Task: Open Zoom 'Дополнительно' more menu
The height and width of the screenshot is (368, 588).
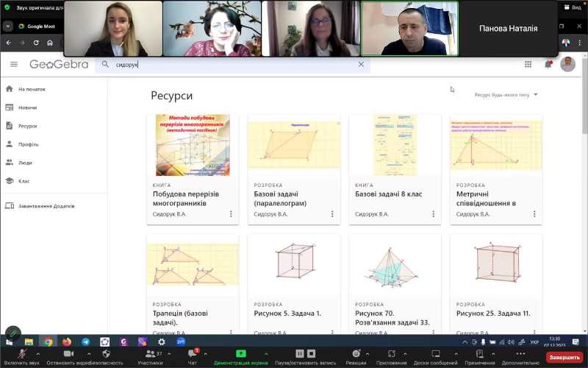Action: 520,357
